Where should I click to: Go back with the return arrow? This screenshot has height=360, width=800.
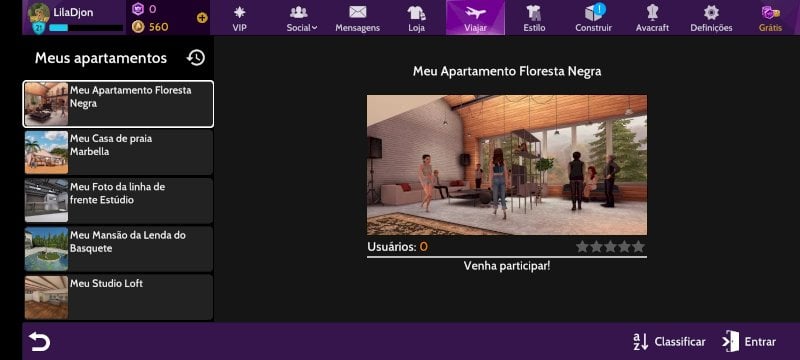click(39, 341)
